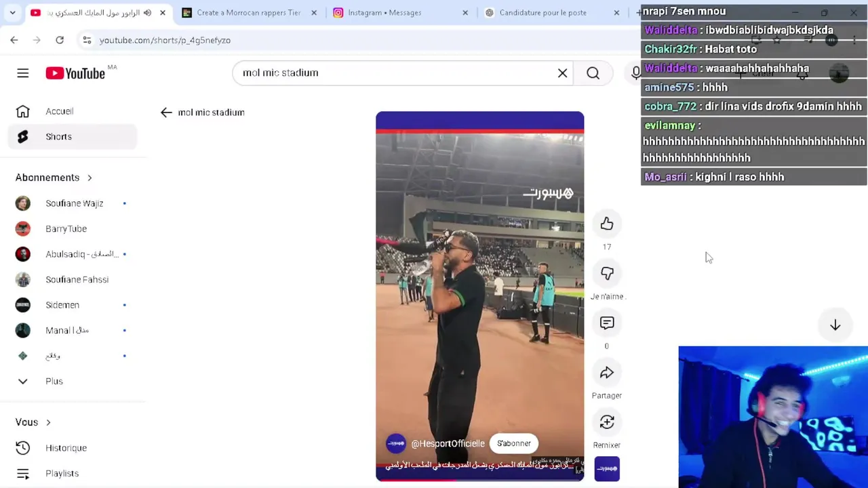Viewport: 868px width, 488px height.
Task: Clear the search box with X
Action: coord(563,73)
